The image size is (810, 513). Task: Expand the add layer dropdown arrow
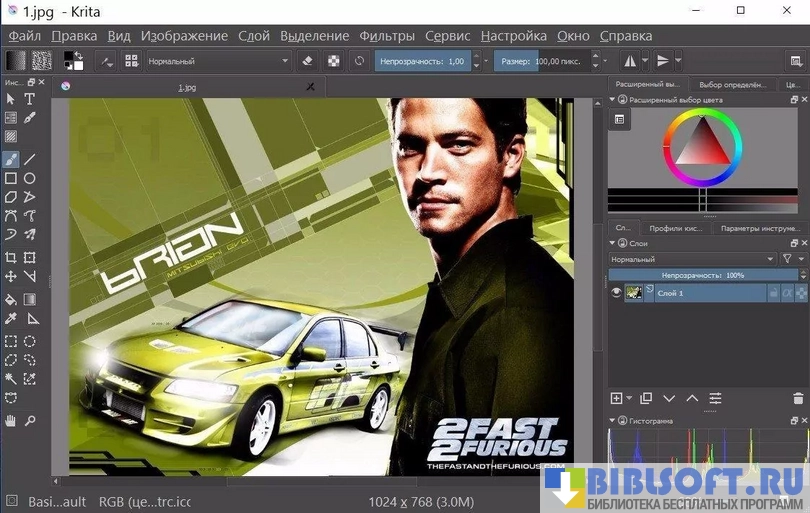pos(630,398)
